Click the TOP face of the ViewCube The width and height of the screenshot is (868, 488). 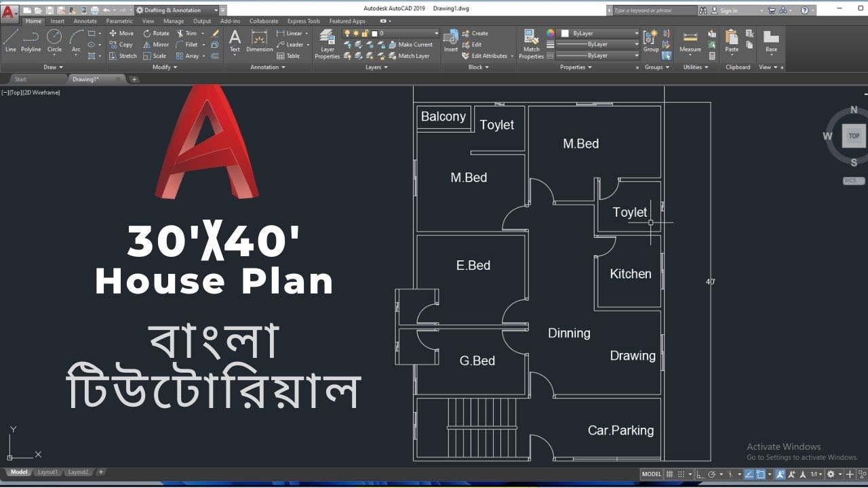854,136
